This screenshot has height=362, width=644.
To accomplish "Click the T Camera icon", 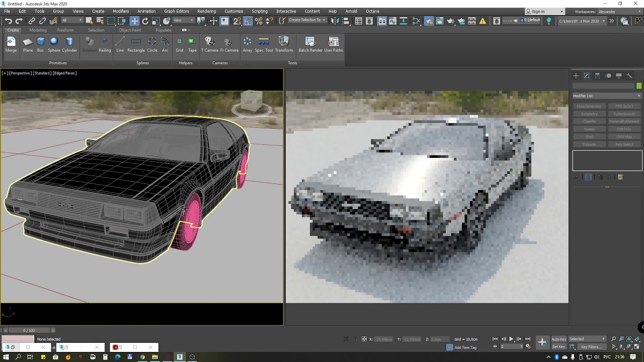I will tap(210, 44).
